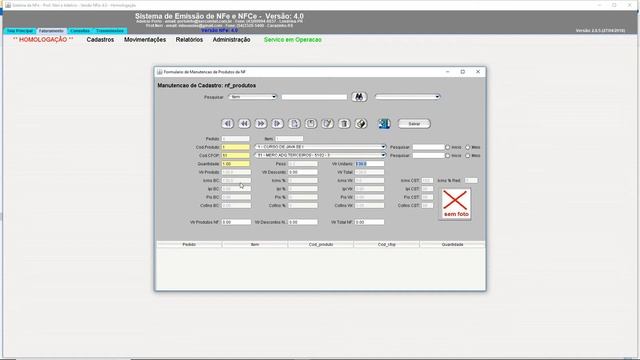Select Inicio radio for CFOP search
This screenshot has height=360, width=640.
448,156
